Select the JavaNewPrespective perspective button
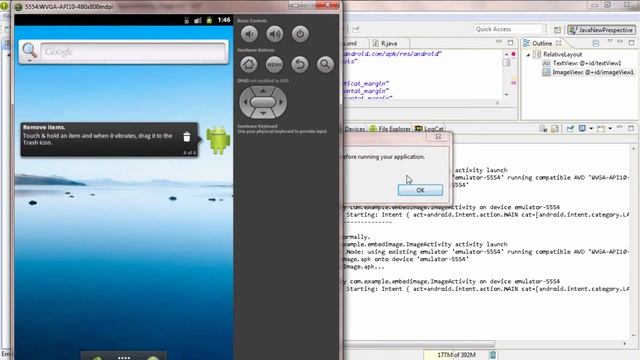The width and height of the screenshot is (640, 360). pyautogui.click(x=602, y=30)
